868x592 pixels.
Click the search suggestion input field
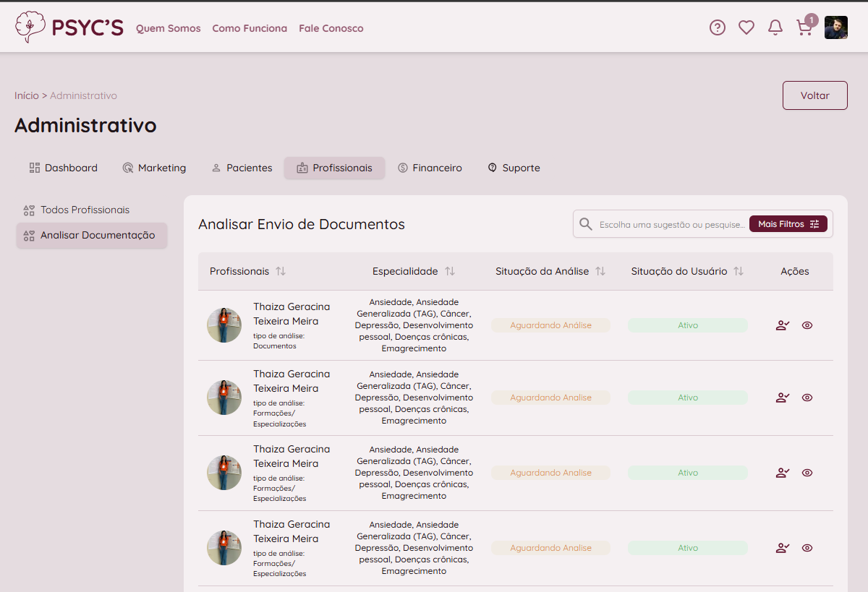coord(671,225)
